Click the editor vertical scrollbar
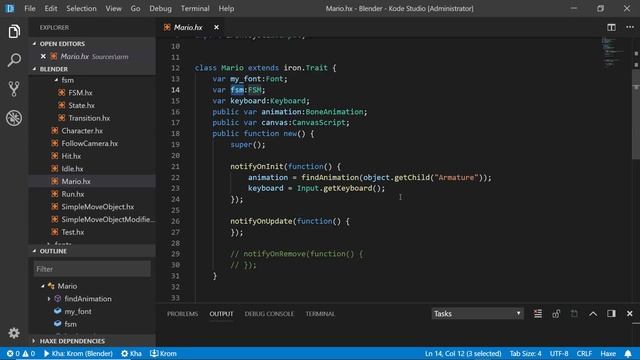This screenshot has height=360, width=640. 636,114
